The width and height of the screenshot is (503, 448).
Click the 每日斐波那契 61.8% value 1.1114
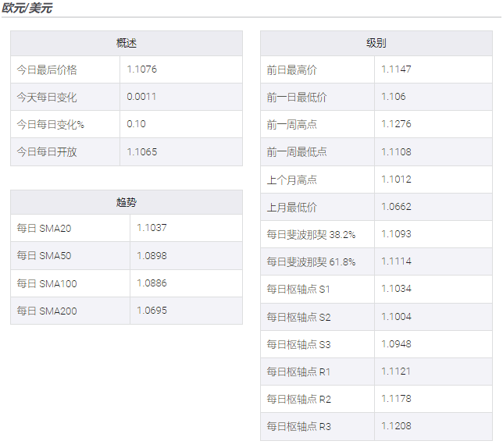396,261
